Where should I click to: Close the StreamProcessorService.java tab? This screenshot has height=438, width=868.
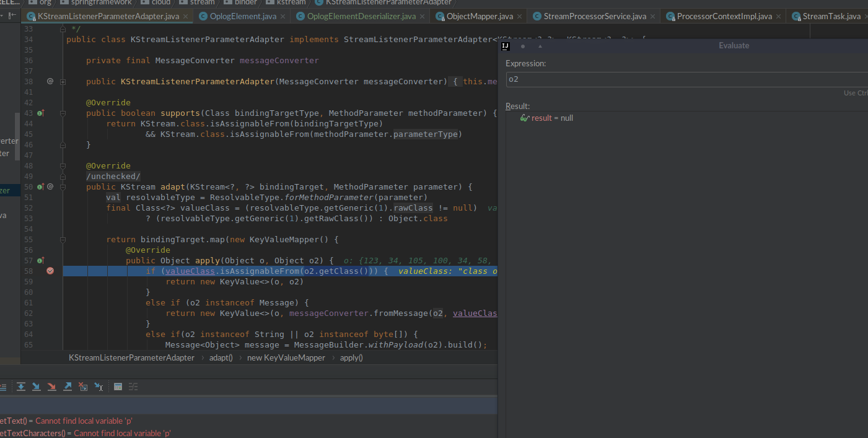coord(652,17)
